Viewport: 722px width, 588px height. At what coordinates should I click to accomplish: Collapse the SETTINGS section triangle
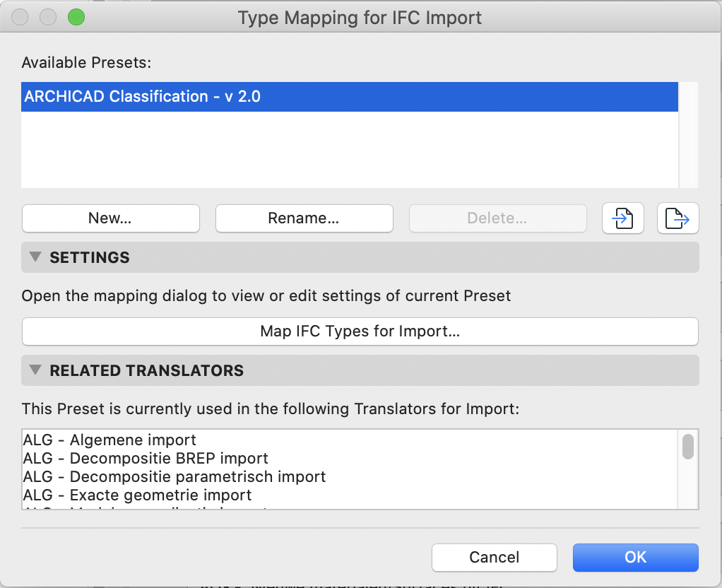click(35, 257)
